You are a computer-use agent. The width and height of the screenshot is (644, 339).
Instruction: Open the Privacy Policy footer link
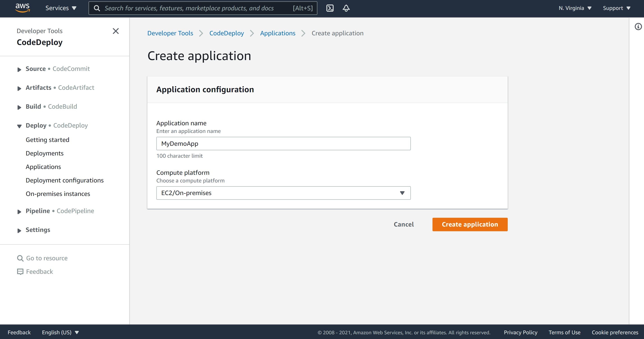point(520,332)
